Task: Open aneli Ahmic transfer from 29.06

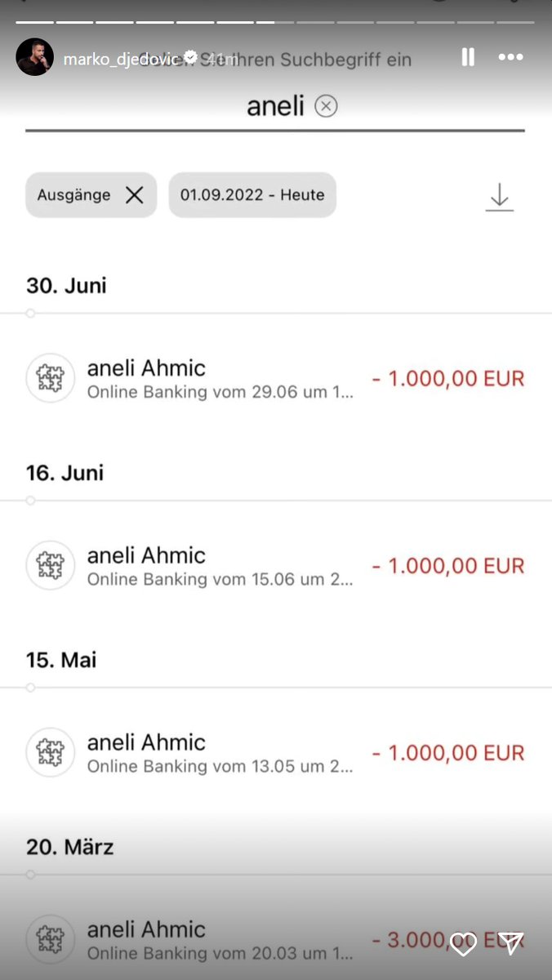Action: 276,379
